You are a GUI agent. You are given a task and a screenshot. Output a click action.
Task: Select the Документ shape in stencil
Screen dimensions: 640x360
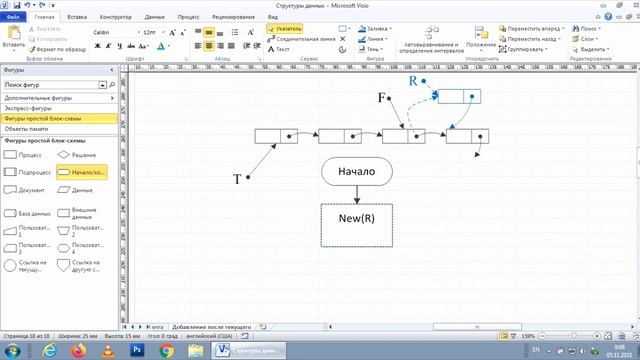[24, 190]
